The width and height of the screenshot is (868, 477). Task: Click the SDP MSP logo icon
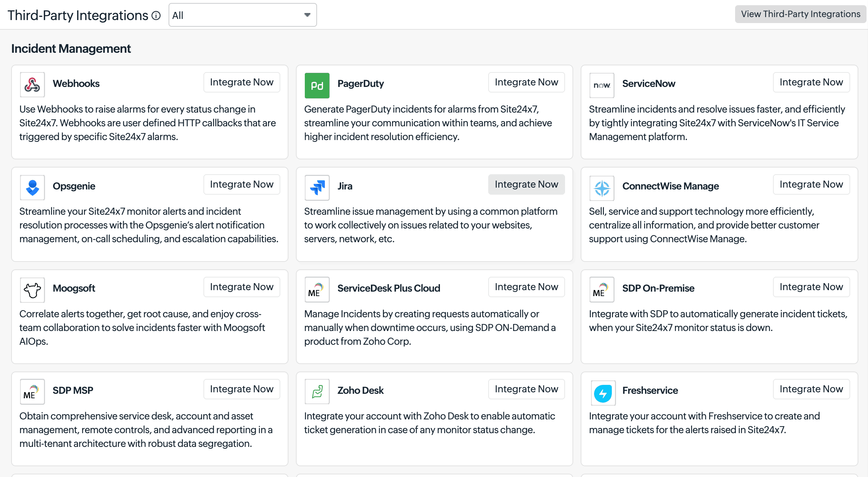[x=32, y=392]
